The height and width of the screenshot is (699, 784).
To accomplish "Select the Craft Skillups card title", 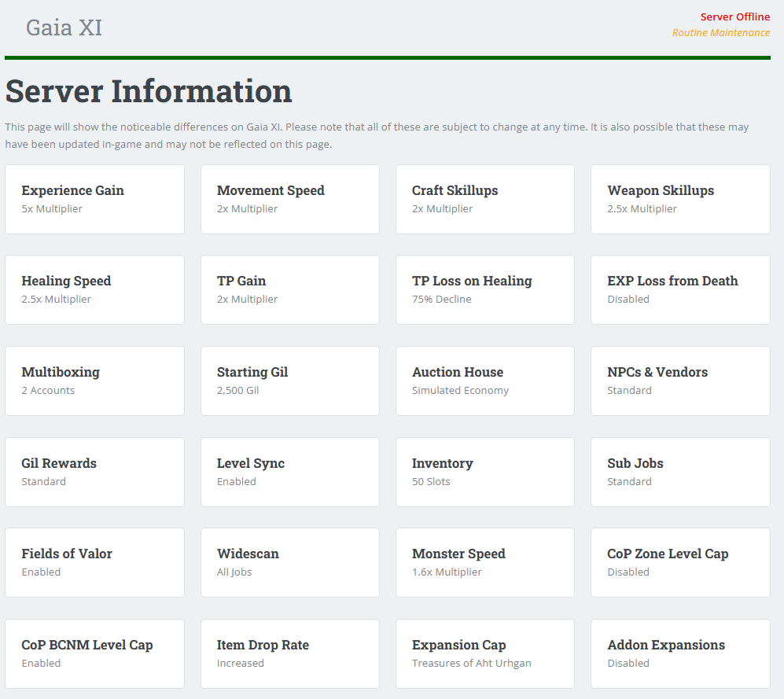I will point(455,190).
